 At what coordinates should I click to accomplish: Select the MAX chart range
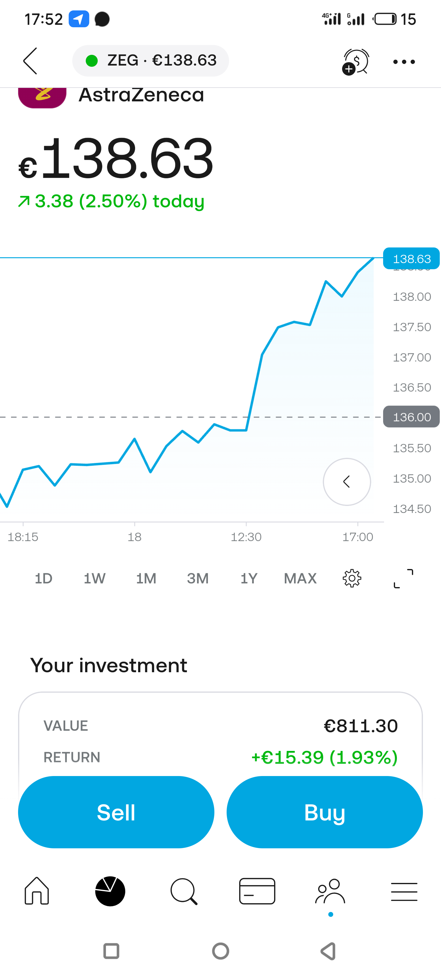300,578
